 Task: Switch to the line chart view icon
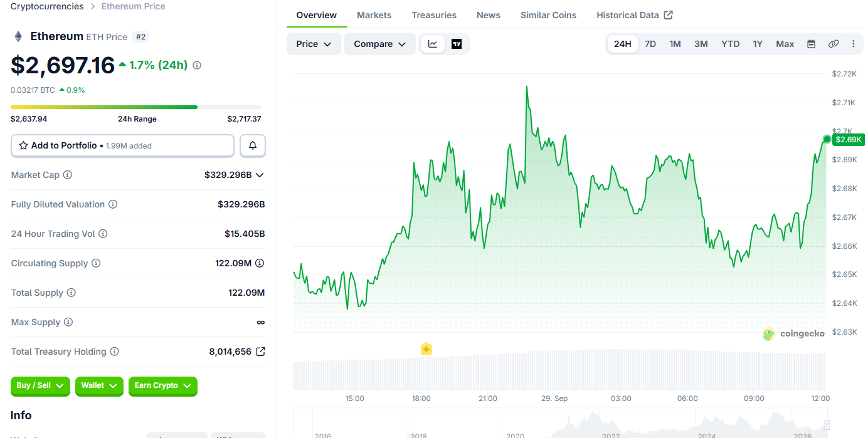(x=433, y=44)
